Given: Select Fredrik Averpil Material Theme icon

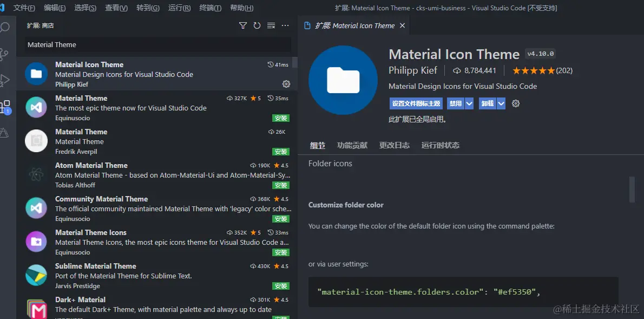Looking at the screenshot, I should (x=36, y=141).
